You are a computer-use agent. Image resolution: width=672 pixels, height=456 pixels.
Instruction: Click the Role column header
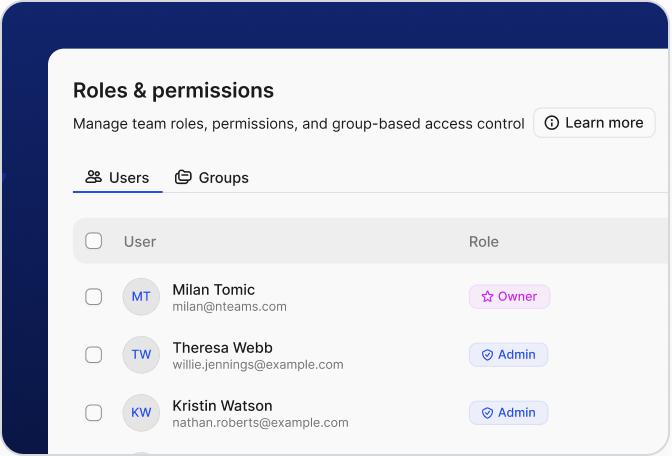484,241
